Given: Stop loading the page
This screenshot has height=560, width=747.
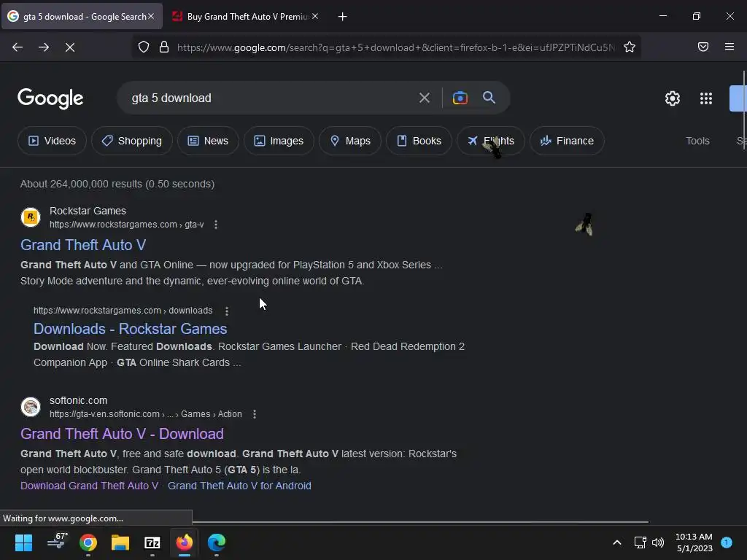Looking at the screenshot, I should point(70,47).
